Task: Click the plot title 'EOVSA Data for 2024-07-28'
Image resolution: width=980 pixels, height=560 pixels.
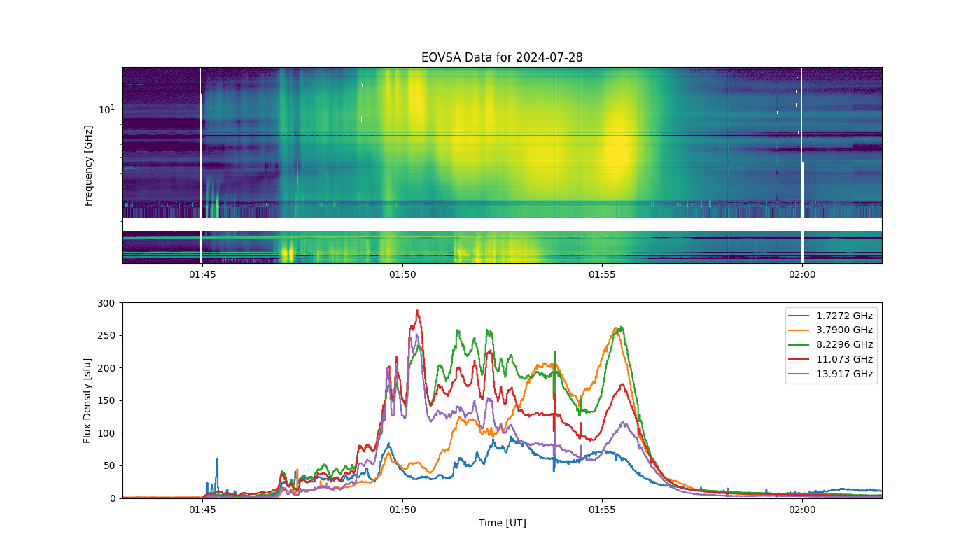Action: click(x=502, y=57)
